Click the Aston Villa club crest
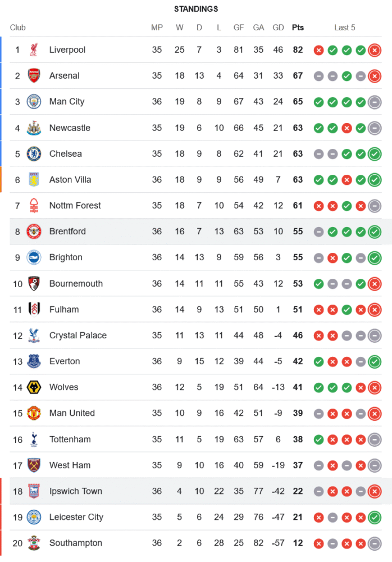The image size is (392, 562). click(x=34, y=180)
